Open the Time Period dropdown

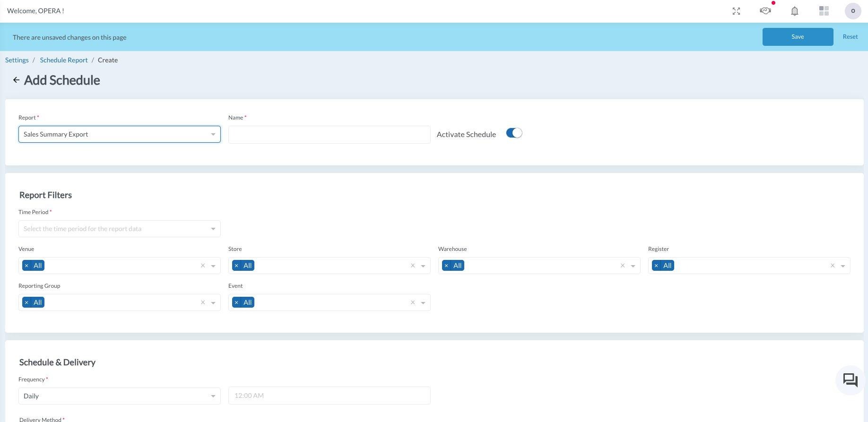[120, 229]
